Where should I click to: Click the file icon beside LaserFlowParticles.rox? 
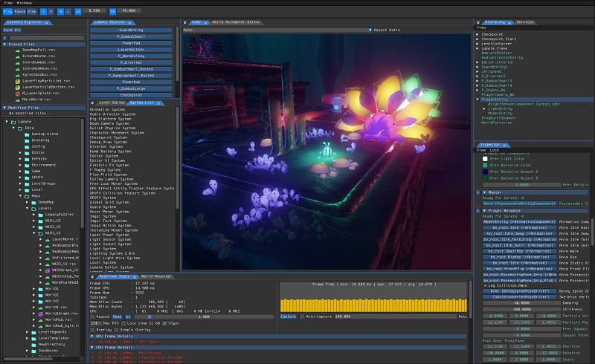coord(17,81)
